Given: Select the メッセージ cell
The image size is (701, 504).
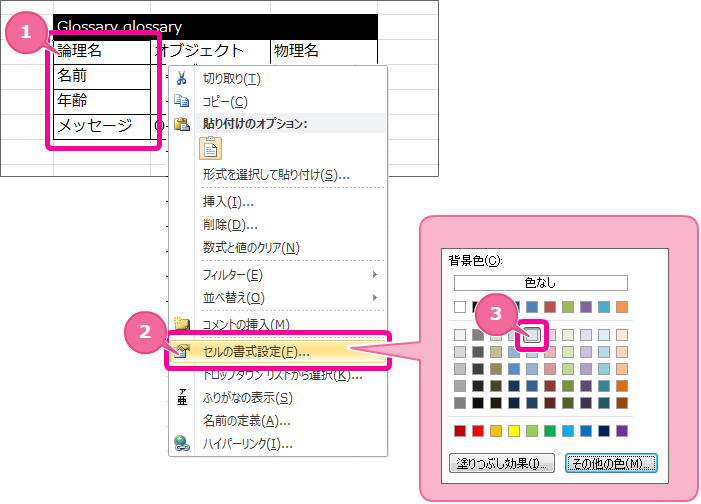Looking at the screenshot, I should pos(102,127).
